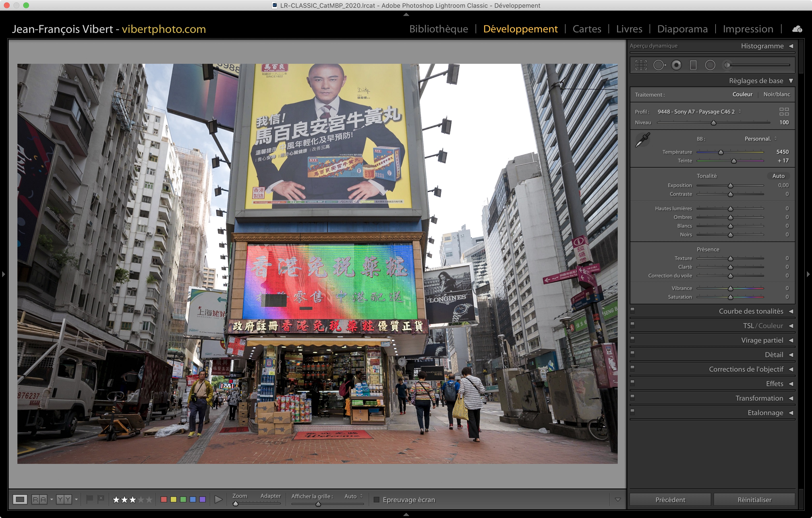This screenshot has width=812, height=518.
Task: Select the Crop Overlay tool
Action: point(641,65)
